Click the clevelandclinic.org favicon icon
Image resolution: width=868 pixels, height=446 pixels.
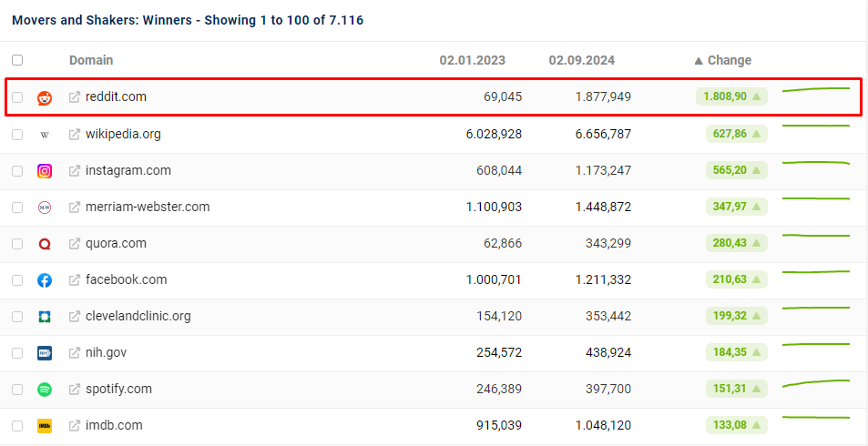pos(45,317)
